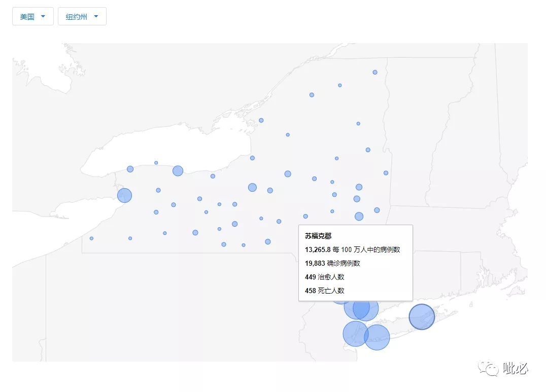Select the westernmost small bubble in the state
The height and width of the screenshot is (392, 546).
(x=91, y=238)
